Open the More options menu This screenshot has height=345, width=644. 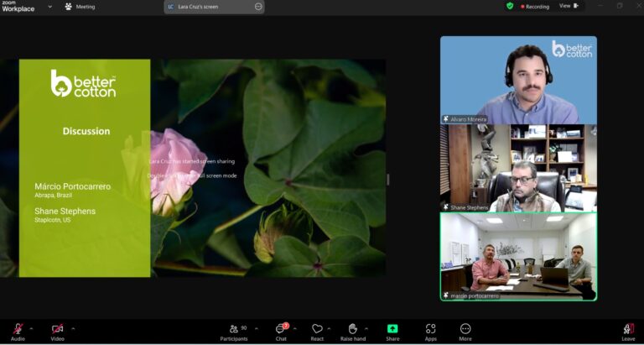[x=465, y=332]
